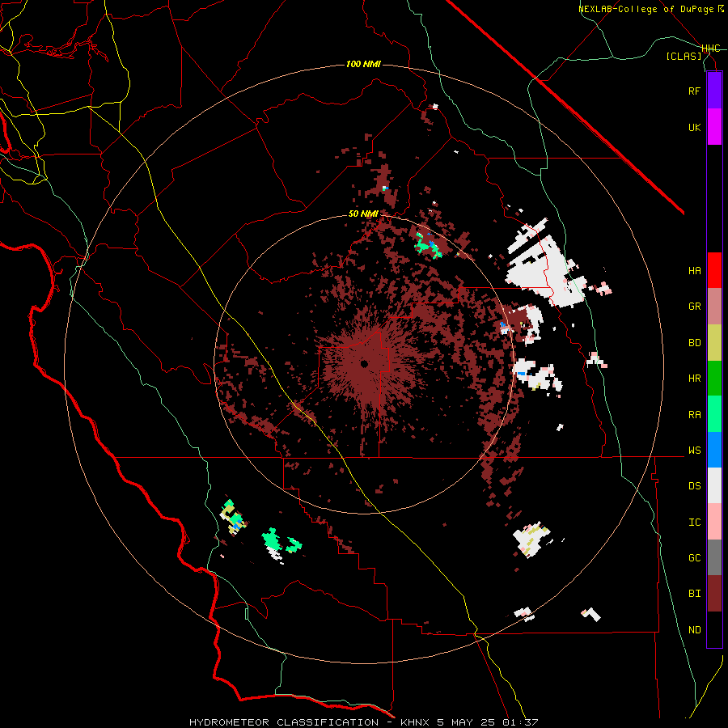This screenshot has height=728, width=728.
Task: Click the DS legend label
Action: [x=695, y=486]
